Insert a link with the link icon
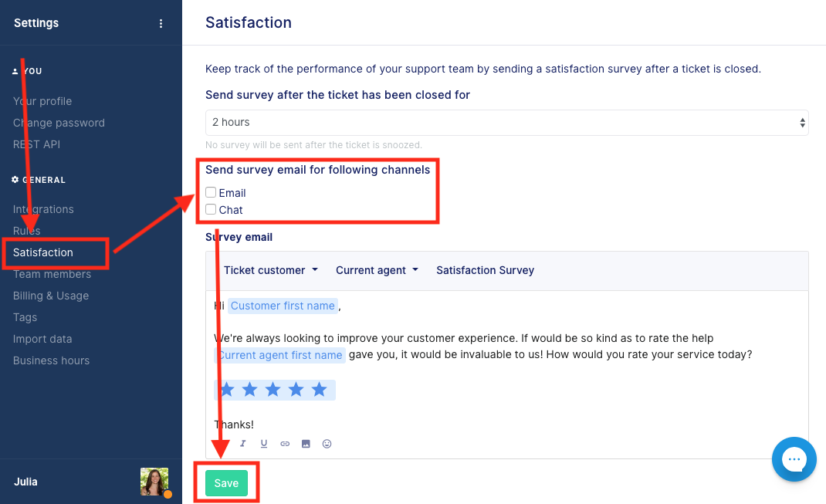Viewport: 826px width, 504px height. click(285, 444)
